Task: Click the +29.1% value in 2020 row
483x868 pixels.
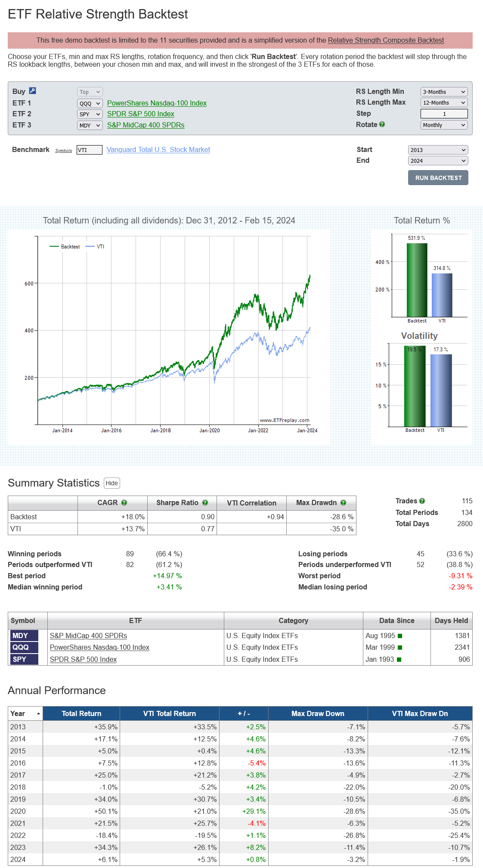Action: [x=254, y=811]
